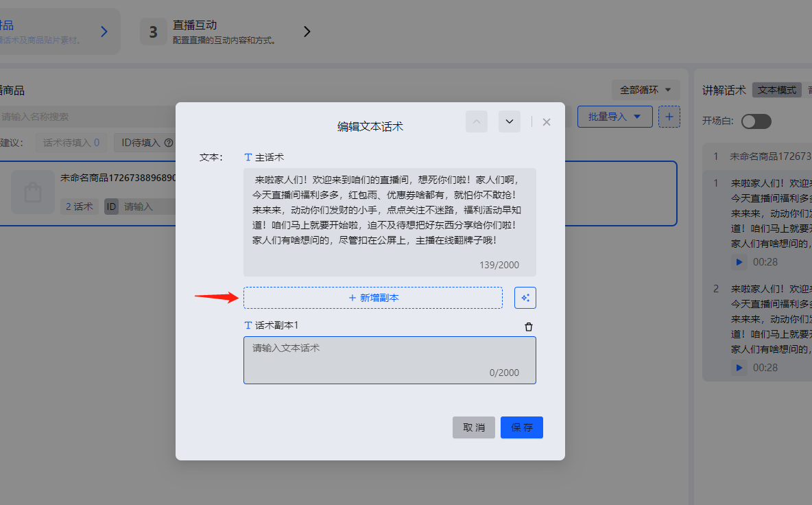Click 取消 button
Image resolution: width=812 pixels, height=505 pixels.
click(x=474, y=427)
